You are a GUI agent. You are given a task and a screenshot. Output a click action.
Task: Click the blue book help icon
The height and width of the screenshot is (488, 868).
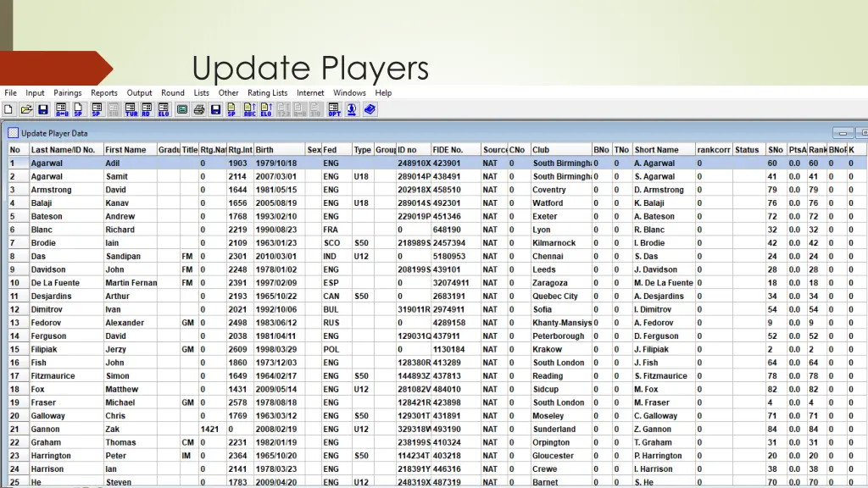click(x=370, y=109)
